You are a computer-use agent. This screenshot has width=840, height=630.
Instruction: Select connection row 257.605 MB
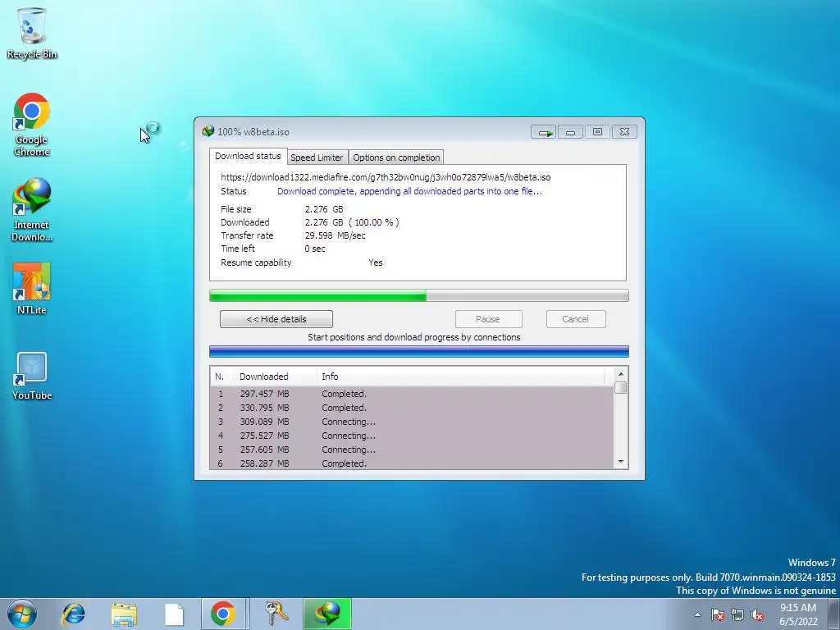(x=412, y=450)
